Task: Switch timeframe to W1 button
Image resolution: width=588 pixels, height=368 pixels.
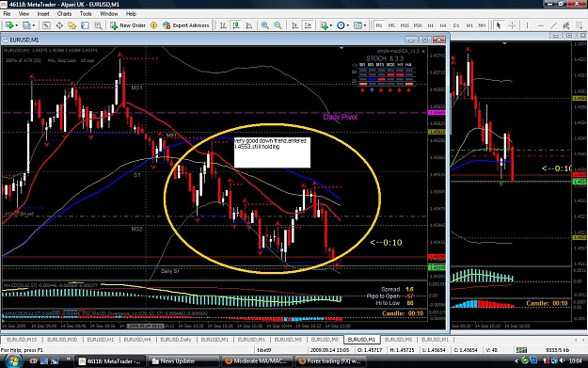Action: pyautogui.click(x=469, y=25)
